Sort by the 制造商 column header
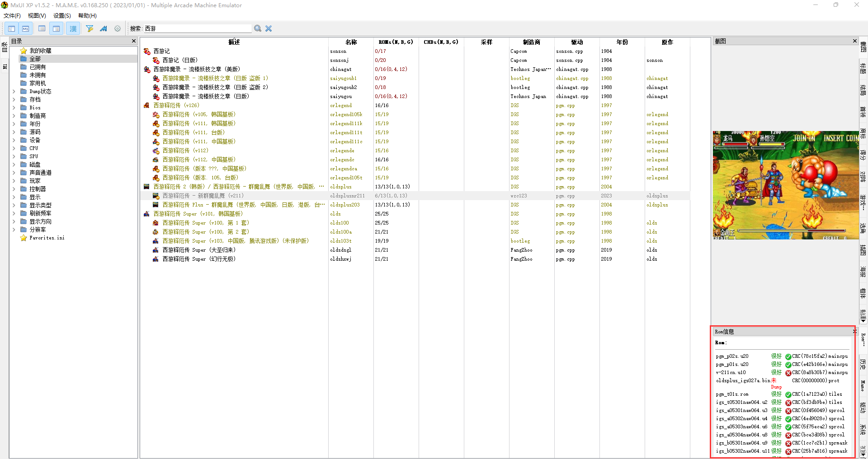 (532, 42)
